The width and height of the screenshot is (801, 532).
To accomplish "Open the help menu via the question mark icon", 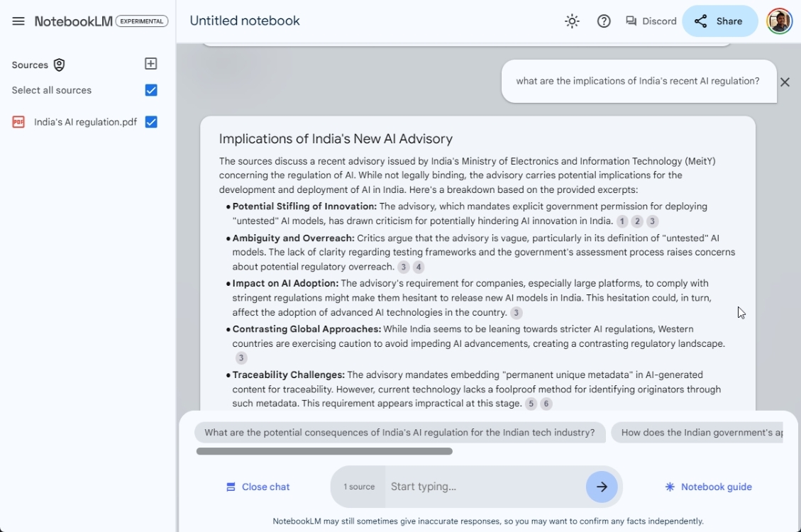I will pyautogui.click(x=604, y=21).
